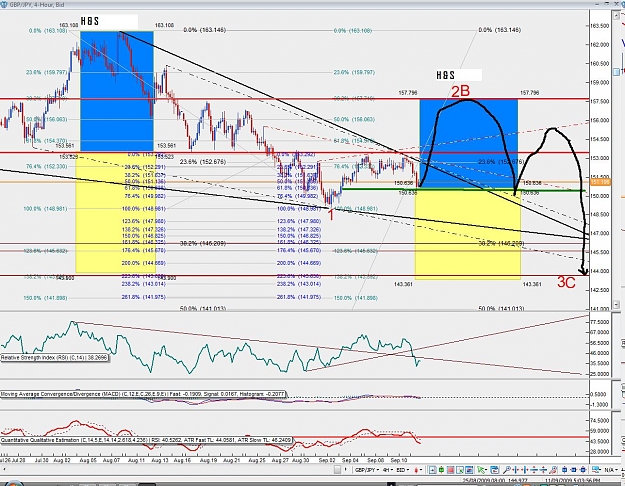The width and height of the screenshot is (625, 486).
Task: Click the first vertical zoom icon
Action: 534,470
